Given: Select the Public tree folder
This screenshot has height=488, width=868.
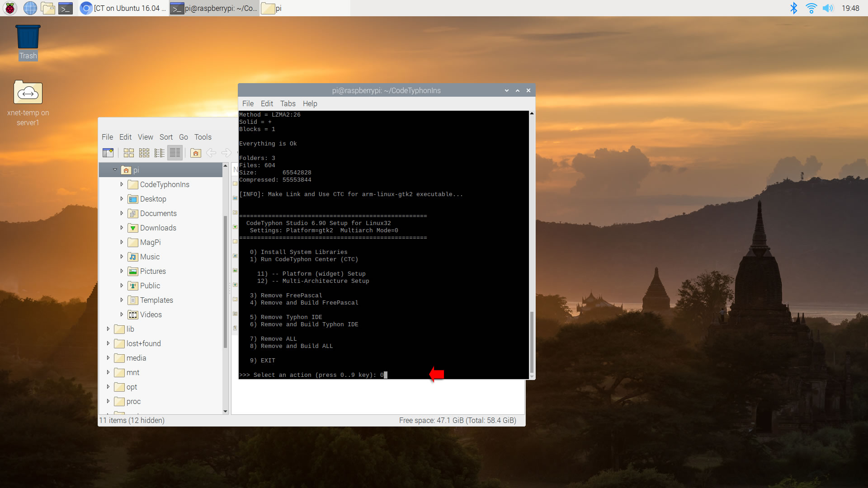Looking at the screenshot, I should [x=144, y=286].
